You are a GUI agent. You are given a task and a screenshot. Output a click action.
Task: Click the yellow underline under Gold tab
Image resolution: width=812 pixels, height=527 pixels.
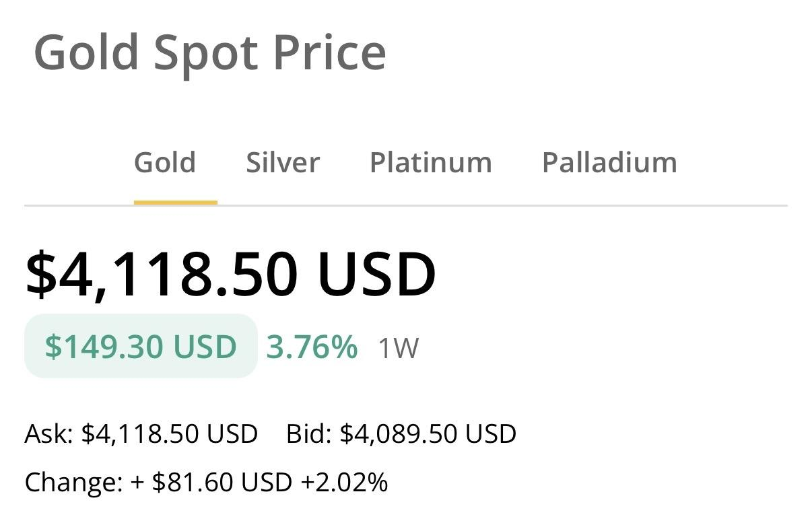click(175, 202)
